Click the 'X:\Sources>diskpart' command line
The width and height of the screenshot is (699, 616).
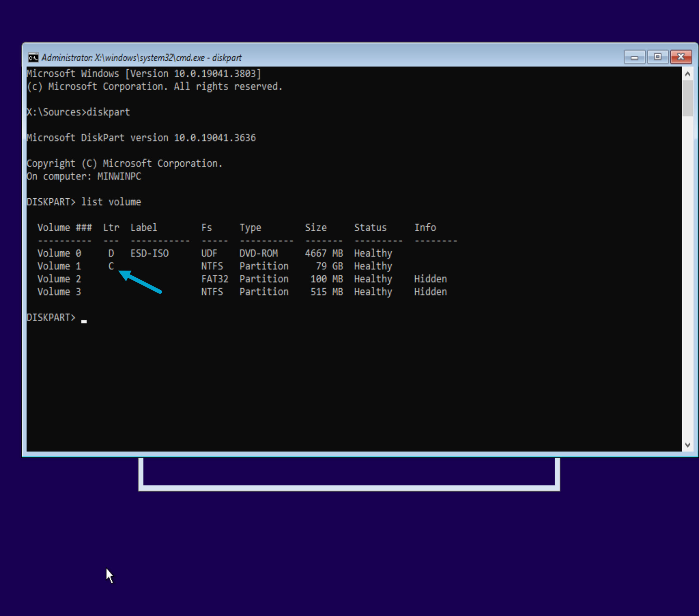[78, 112]
